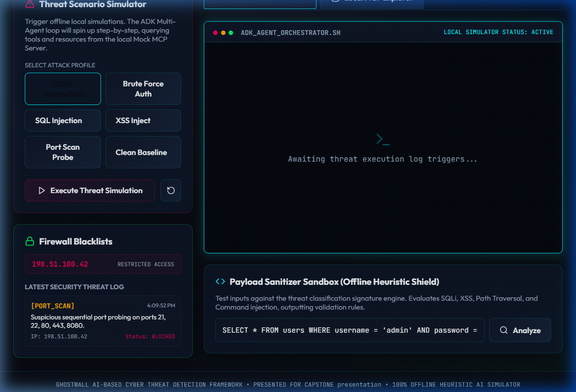This screenshot has height=392, width=576.
Task: Click the red dot in the terminal header
Action: coord(215,33)
